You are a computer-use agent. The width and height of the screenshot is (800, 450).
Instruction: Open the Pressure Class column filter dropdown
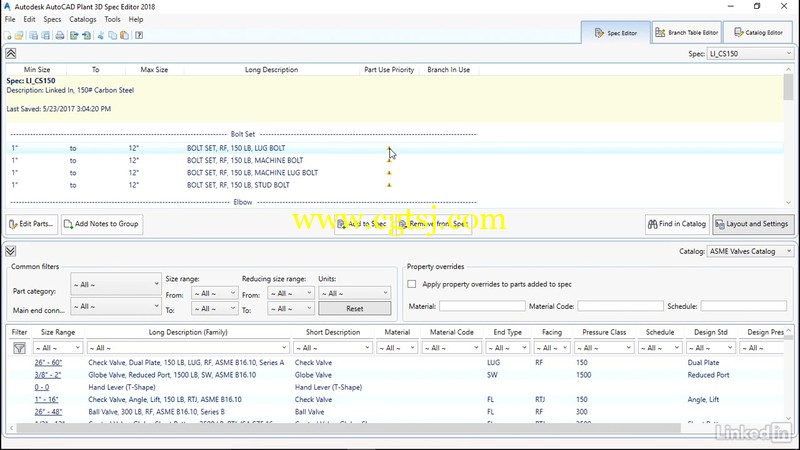pyautogui.click(x=604, y=348)
